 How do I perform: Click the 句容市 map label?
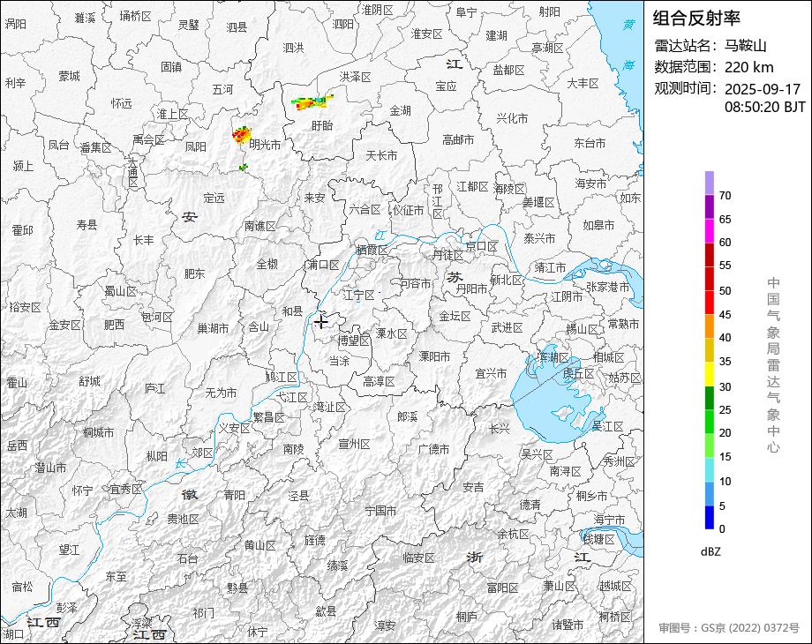pyautogui.click(x=416, y=283)
